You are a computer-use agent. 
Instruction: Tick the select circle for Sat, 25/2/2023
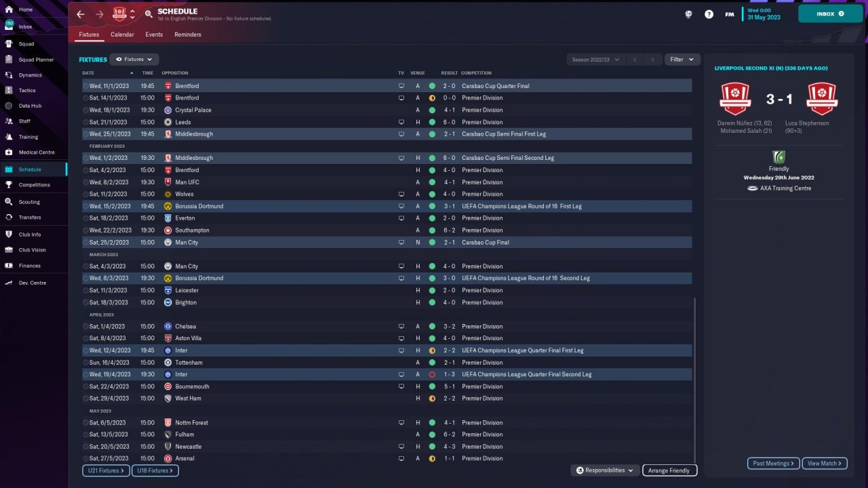coord(85,242)
